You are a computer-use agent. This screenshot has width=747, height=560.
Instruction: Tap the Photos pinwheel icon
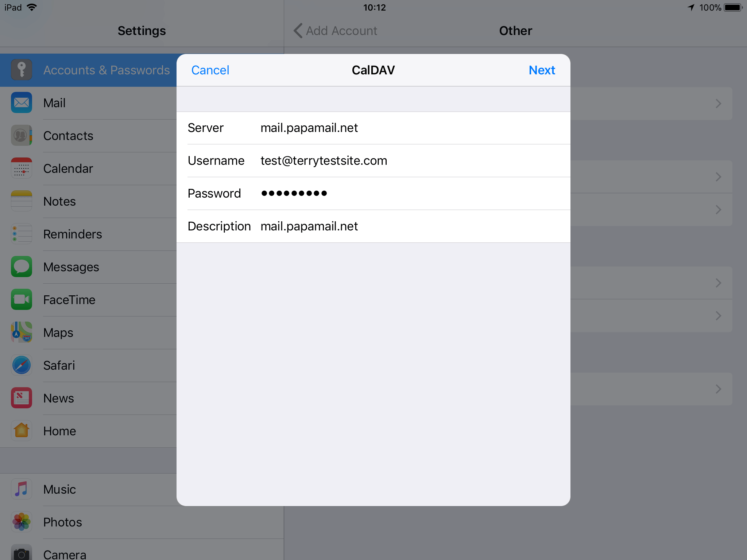coord(22,522)
